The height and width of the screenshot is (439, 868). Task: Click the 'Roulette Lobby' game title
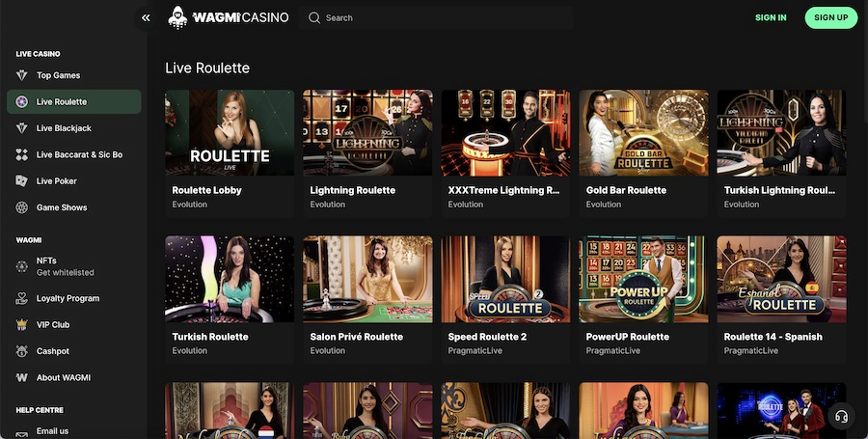tap(207, 190)
